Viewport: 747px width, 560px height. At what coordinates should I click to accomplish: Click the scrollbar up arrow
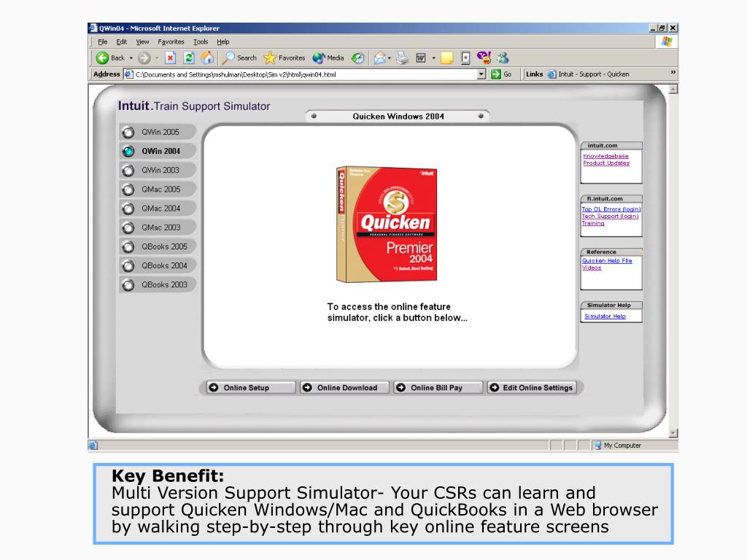[673, 89]
